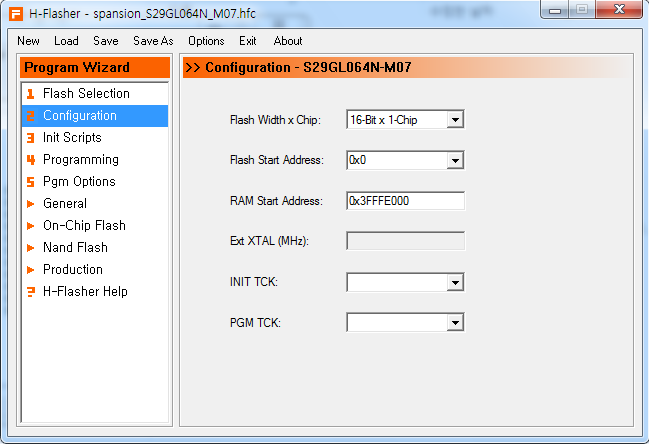Click the orange number 1 icon beside Flash Selection
Viewport: 649px width, 444px height.
30,94
